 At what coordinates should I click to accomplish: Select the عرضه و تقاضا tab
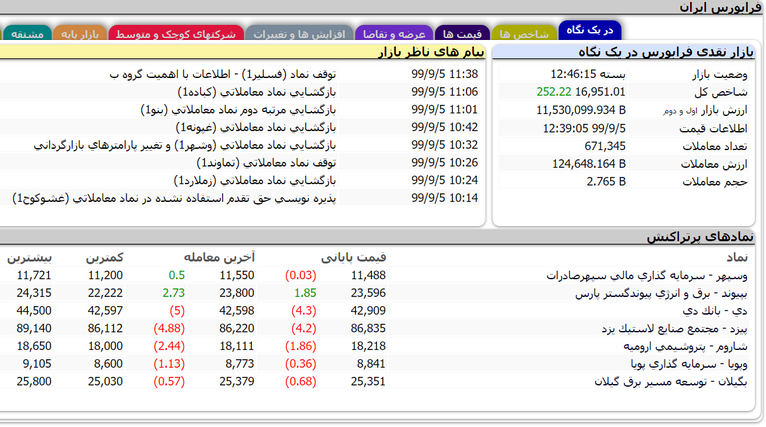coord(394,33)
